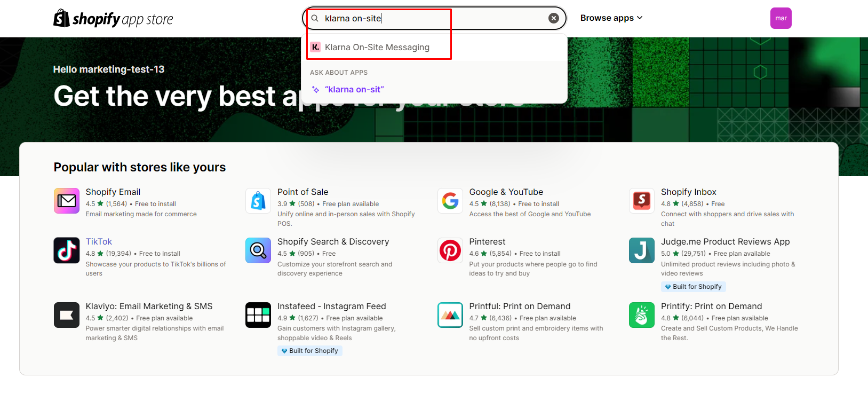Open the Instafeed app icon
The height and width of the screenshot is (393, 868).
258,315
